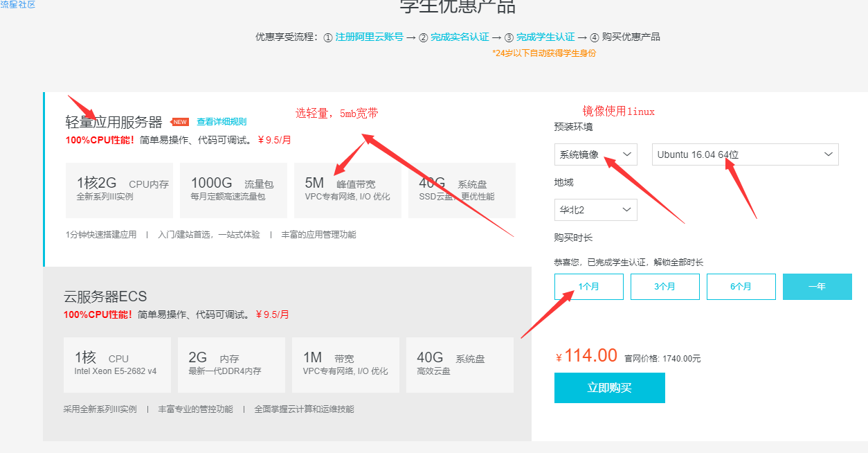Expand the Ubuntu 16.04 64位 image dropdown

pyautogui.click(x=745, y=154)
